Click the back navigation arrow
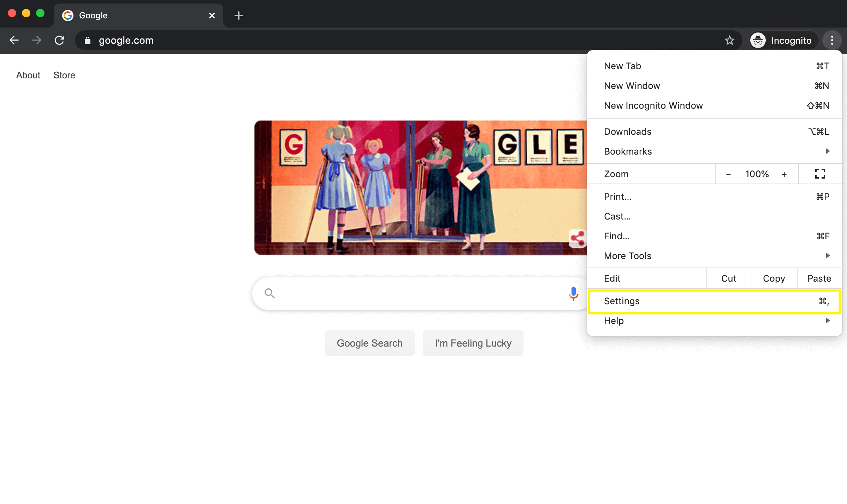 (14, 40)
